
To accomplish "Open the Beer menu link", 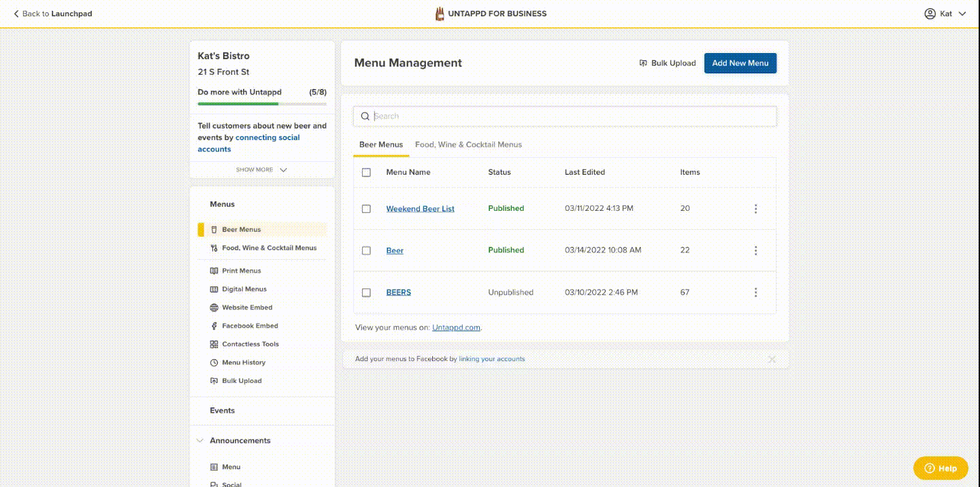I will click(395, 251).
